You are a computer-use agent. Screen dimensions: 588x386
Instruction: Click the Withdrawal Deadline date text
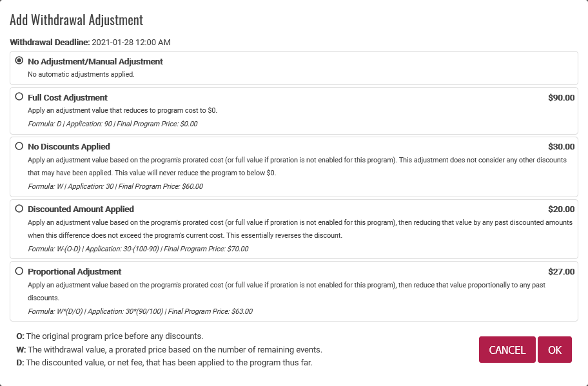coord(131,43)
